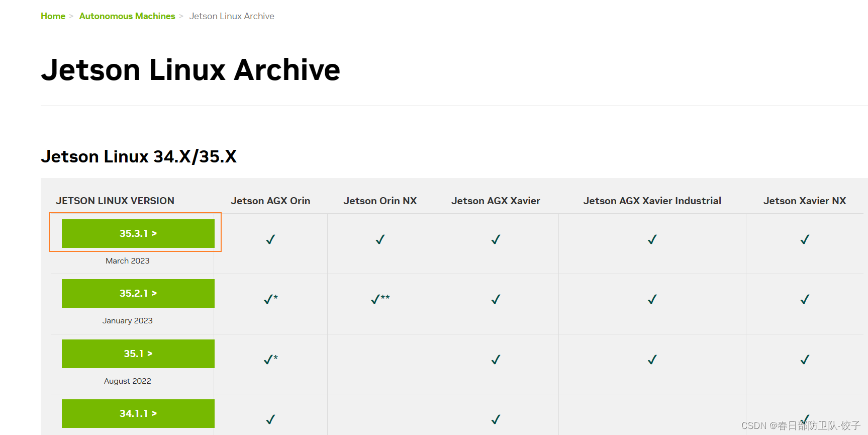The height and width of the screenshot is (435, 868).
Task: Click 35.3.1 checkmark under Jetson AGX Xavier
Action: coord(496,239)
